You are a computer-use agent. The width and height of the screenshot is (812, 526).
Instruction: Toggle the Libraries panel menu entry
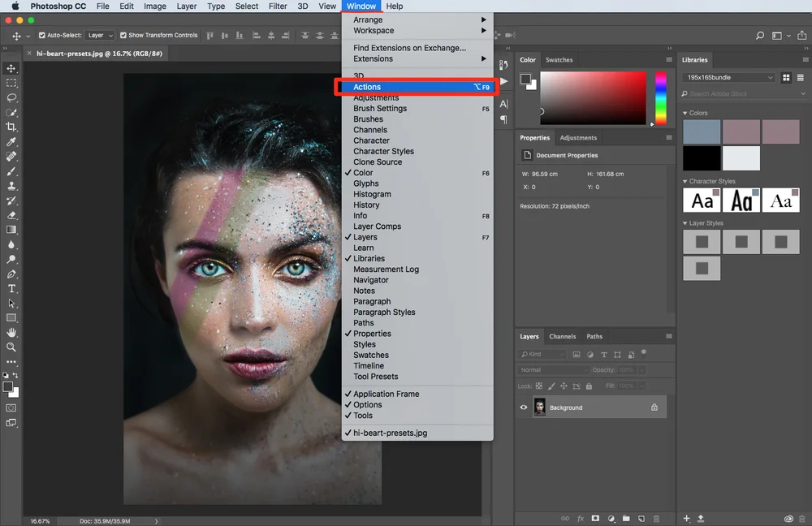(417, 258)
